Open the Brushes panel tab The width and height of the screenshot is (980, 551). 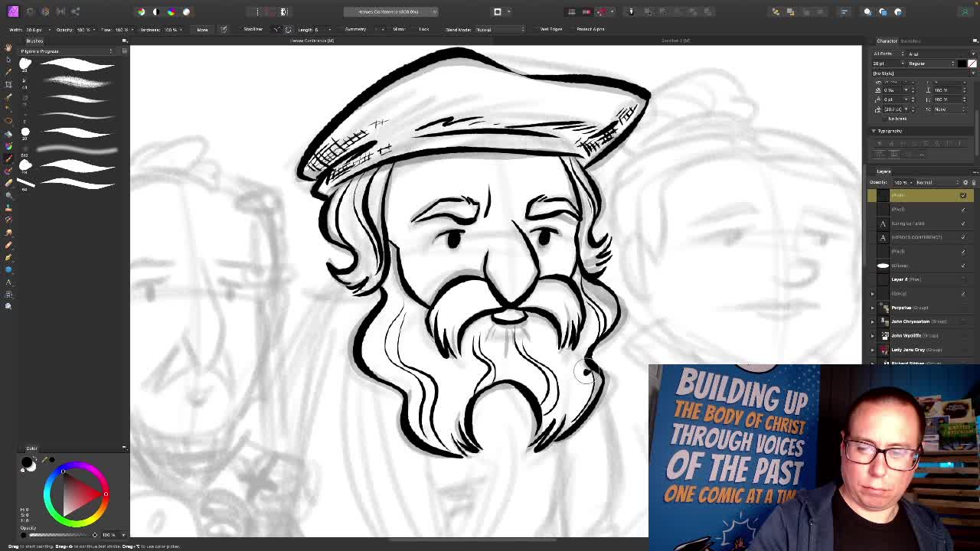(34, 41)
